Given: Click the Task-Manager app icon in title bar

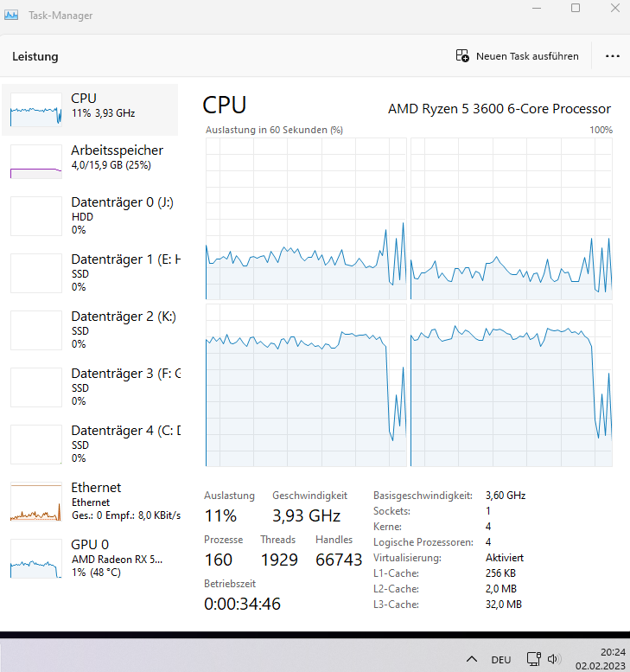Looking at the screenshot, I should click(11, 15).
